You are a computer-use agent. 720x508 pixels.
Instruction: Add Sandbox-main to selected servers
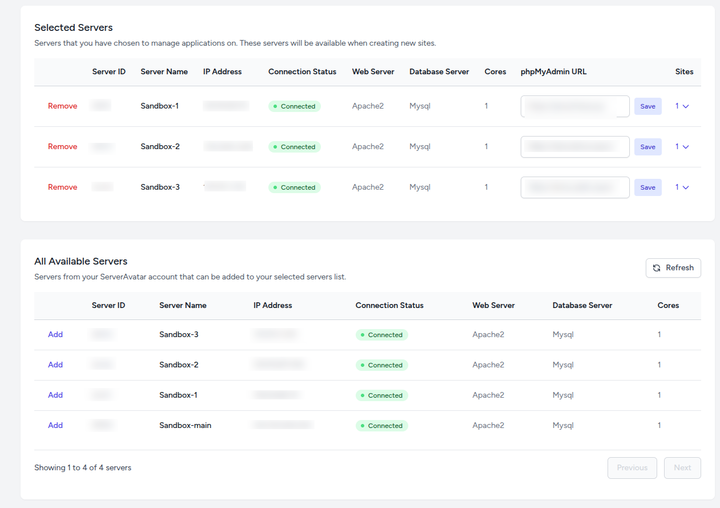click(x=55, y=426)
